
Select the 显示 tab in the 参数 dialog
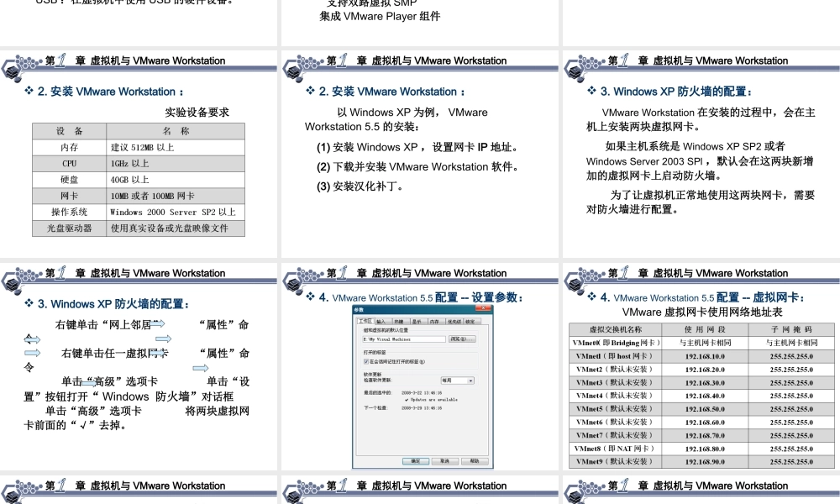(419, 322)
